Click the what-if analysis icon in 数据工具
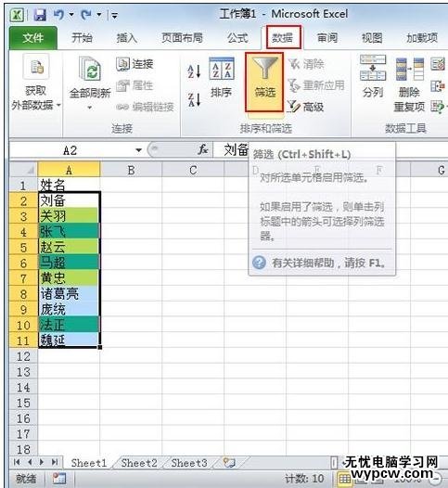This screenshot has width=448, height=488. (x=438, y=107)
